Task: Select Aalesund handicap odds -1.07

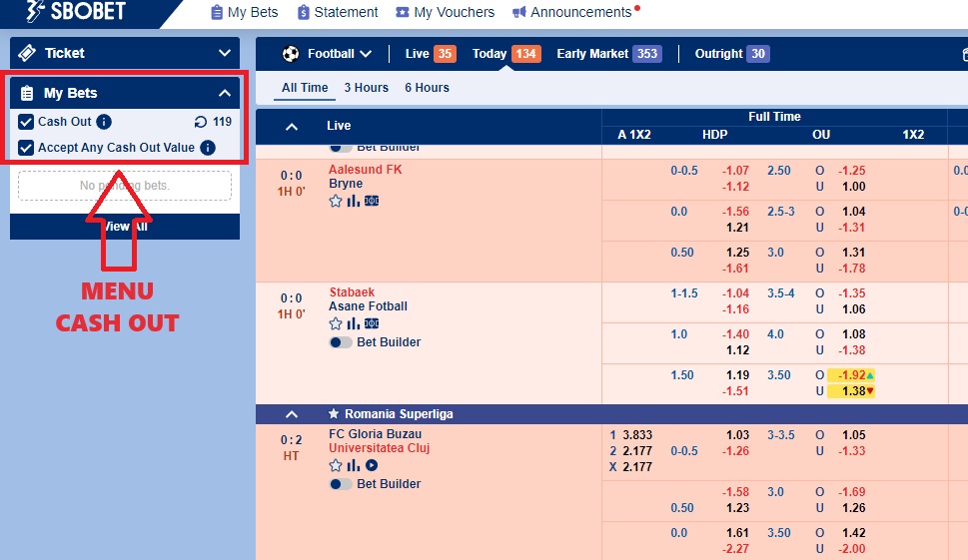Action: tap(735, 171)
